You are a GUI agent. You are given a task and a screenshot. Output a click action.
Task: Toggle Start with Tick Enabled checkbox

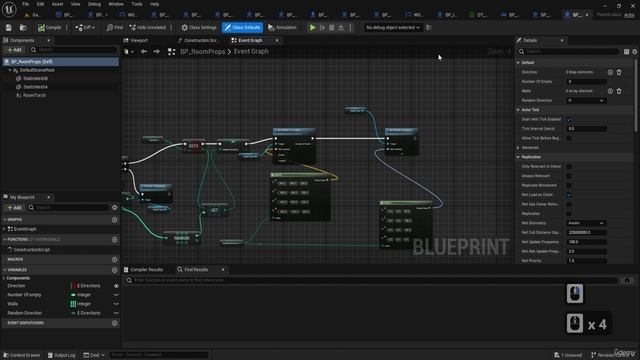pos(569,120)
